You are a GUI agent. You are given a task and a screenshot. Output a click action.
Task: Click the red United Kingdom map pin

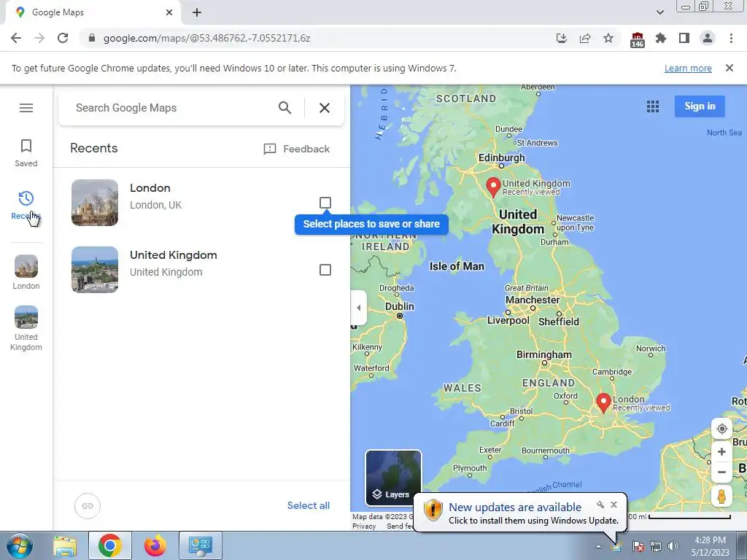[x=493, y=187]
